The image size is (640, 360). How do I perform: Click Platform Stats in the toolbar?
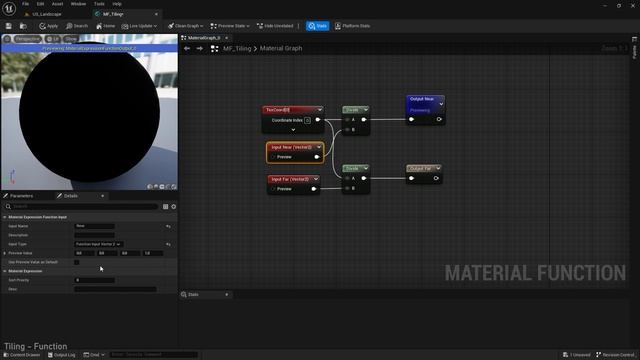point(352,26)
